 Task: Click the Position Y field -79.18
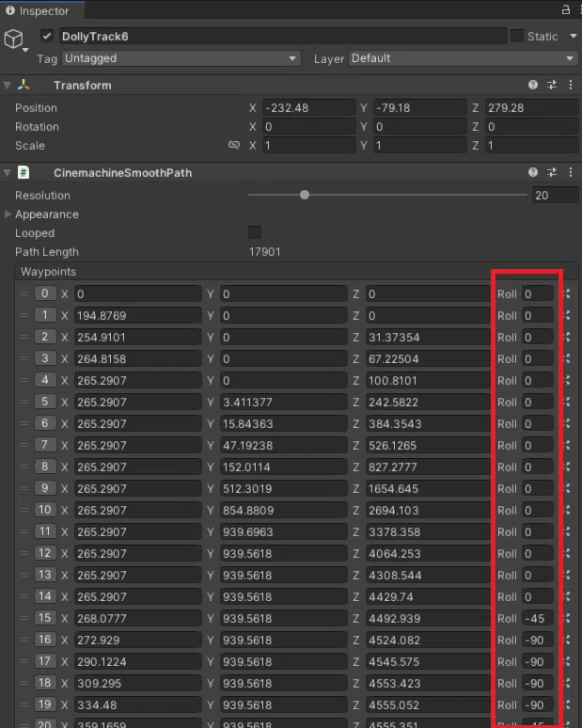click(419, 108)
